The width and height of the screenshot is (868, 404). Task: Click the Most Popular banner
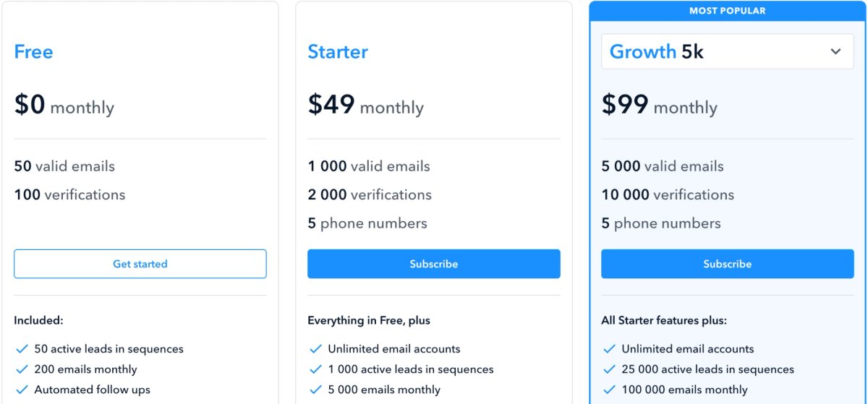727,11
